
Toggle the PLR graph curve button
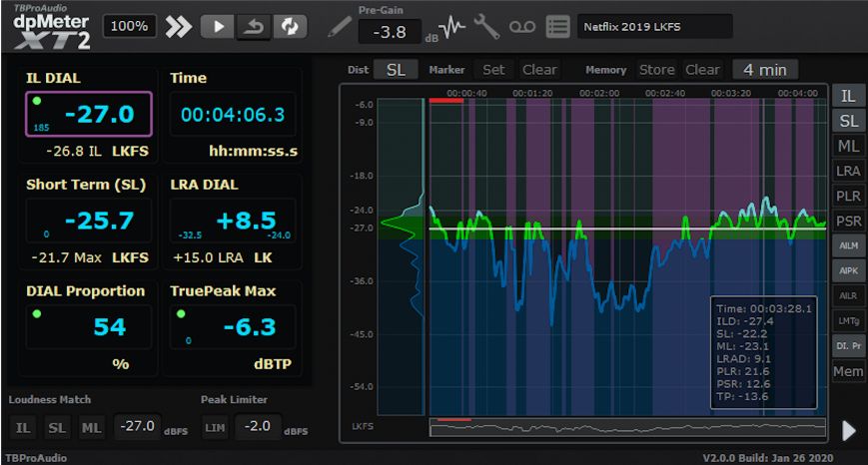848,196
